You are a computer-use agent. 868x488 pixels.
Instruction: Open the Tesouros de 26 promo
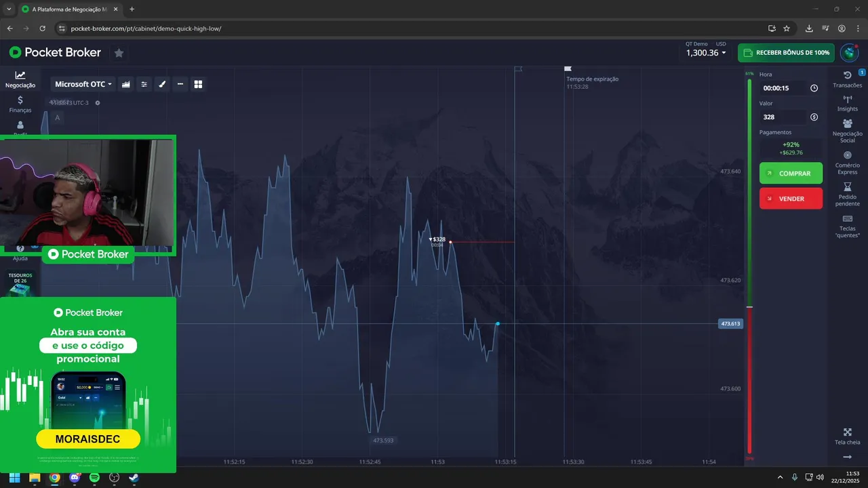20,285
